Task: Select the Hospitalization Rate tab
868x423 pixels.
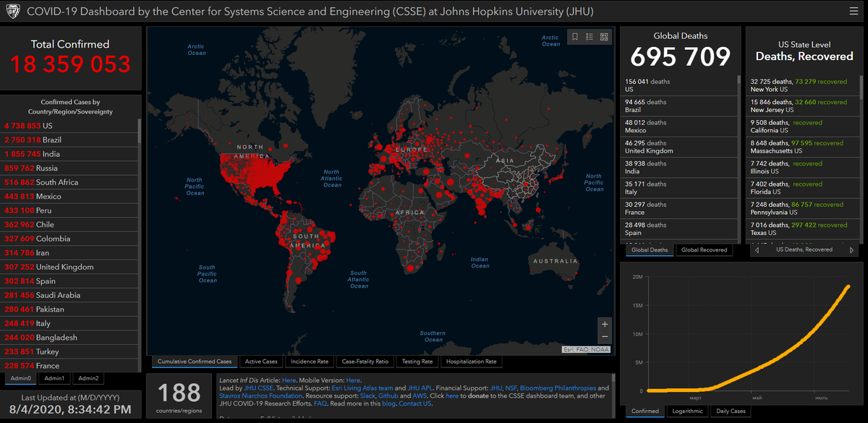Action: click(x=472, y=362)
